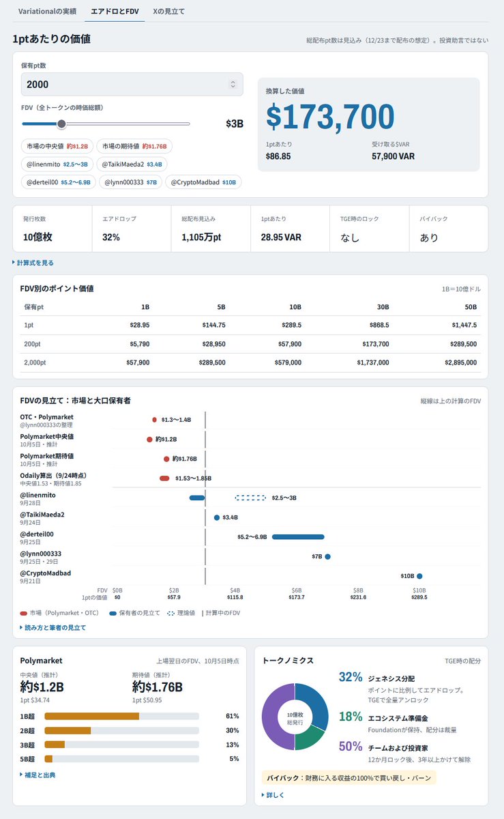Choose the @derteil00 $5.2〜6.9B preset
This screenshot has height=819, width=504.
(x=59, y=182)
